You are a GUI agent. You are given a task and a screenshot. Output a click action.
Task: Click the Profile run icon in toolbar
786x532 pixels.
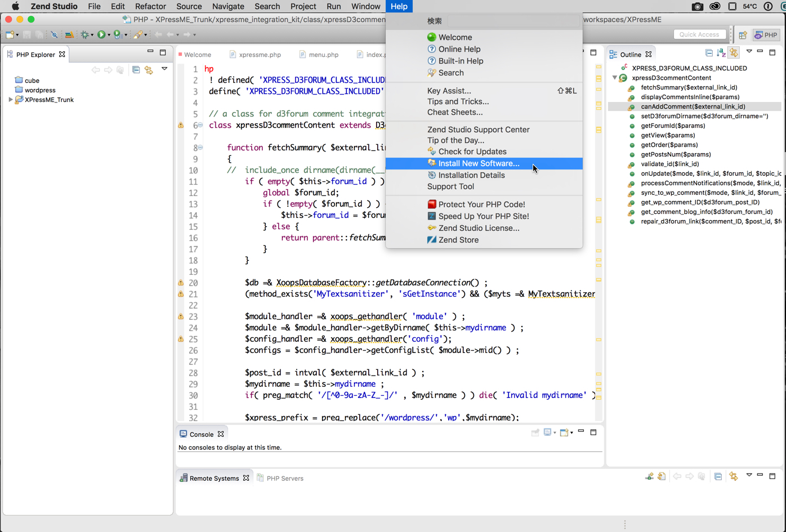pos(117,35)
